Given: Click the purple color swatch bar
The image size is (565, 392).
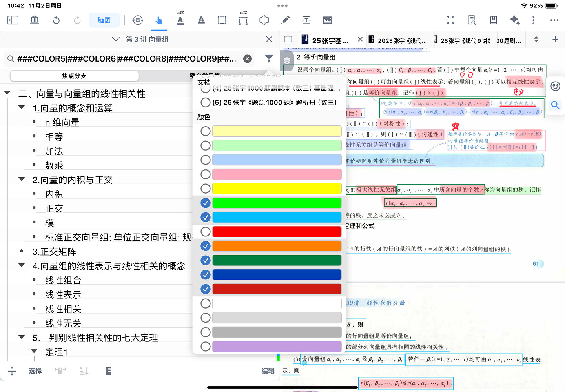Looking at the screenshot, I should [277, 347].
